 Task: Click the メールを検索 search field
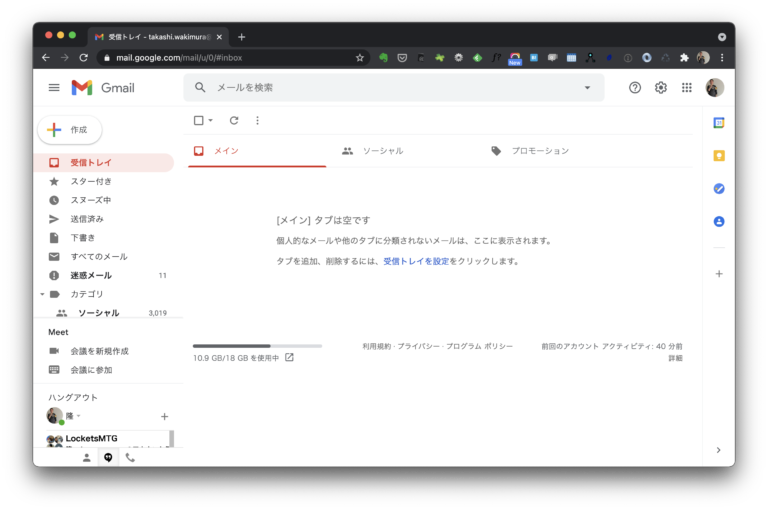pos(390,88)
